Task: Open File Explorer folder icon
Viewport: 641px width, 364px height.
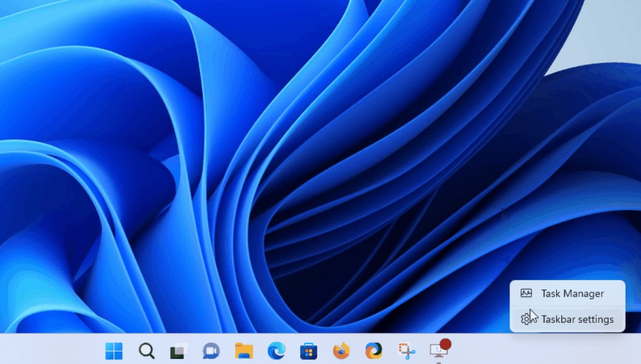Action: point(244,351)
